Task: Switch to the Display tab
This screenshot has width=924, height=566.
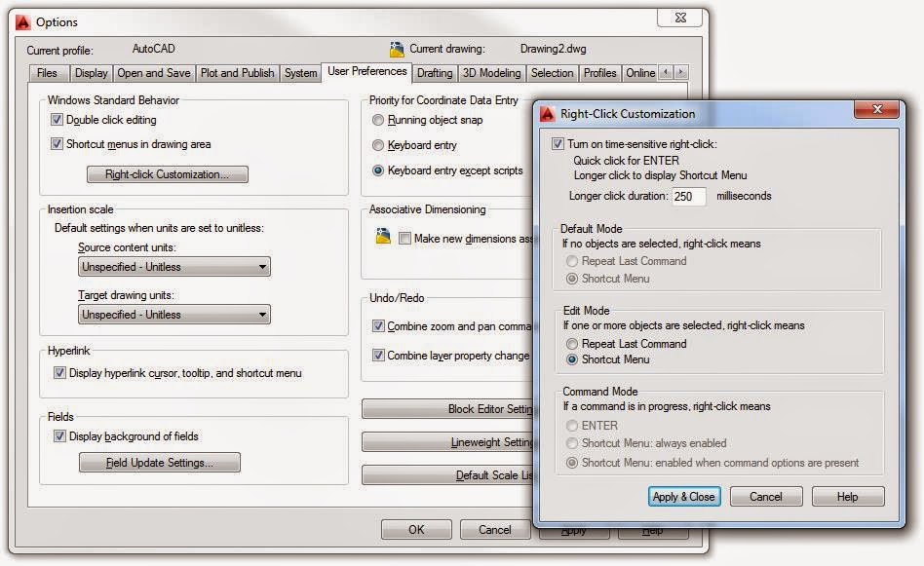Action: (92, 73)
